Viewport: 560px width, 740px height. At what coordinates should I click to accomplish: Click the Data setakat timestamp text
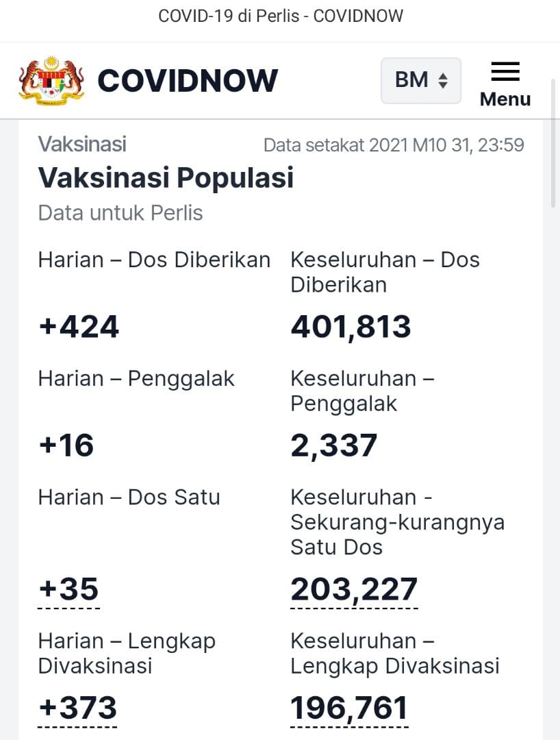click(x=394, y=145)
